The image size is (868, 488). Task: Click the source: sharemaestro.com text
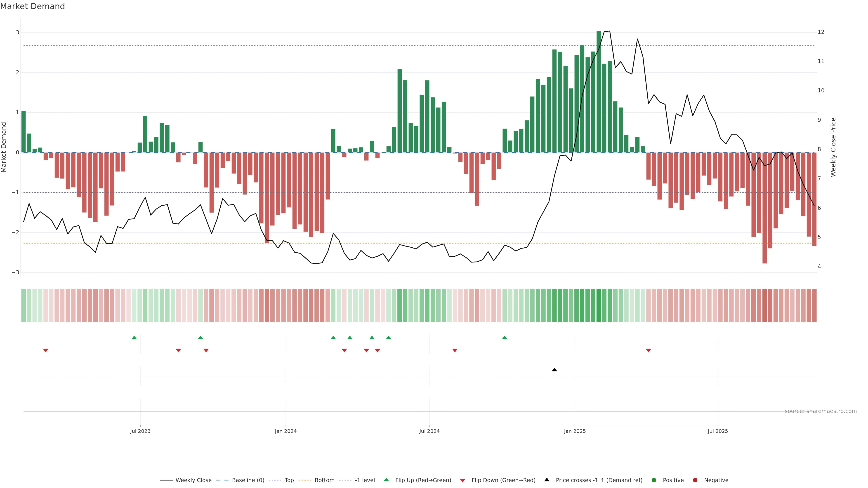[821, 411]
